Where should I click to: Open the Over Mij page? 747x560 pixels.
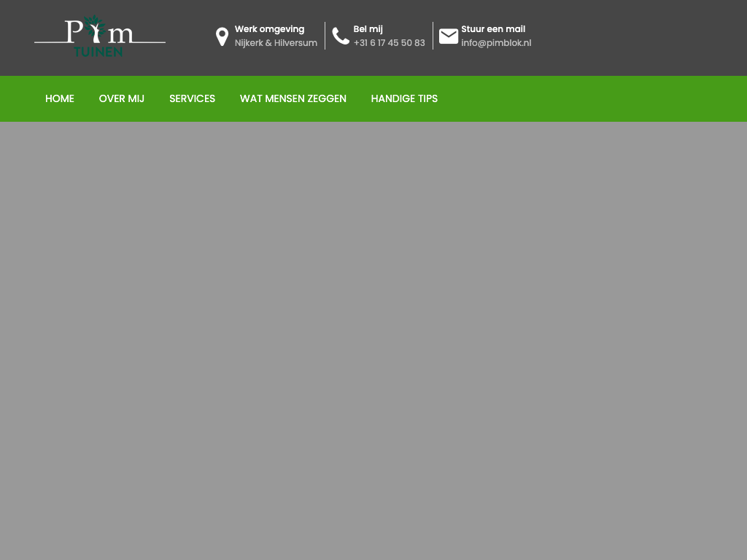(122, 98)
